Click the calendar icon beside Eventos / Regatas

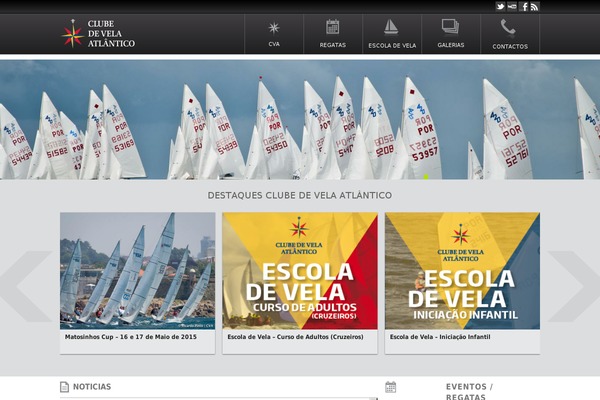pos(390,387)
